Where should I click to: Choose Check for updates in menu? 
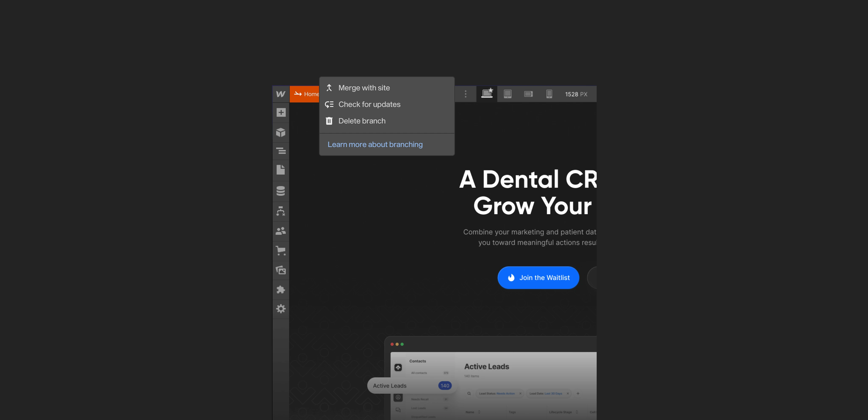coord(369,104)
